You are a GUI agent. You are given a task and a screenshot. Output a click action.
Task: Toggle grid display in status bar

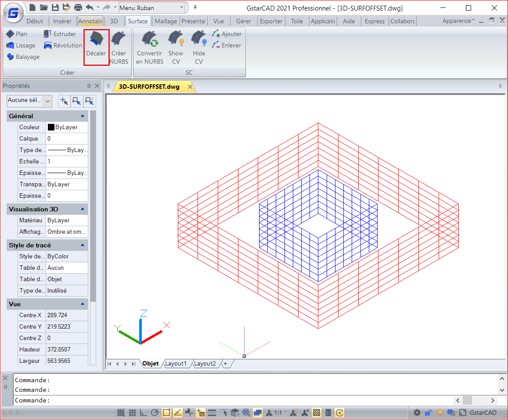pyautogui.click(x=132, y=413)
